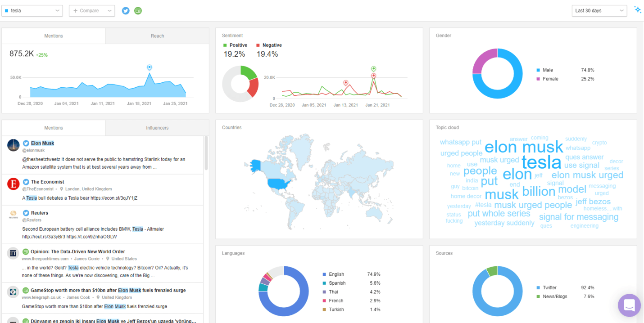Toggle the Thai language legend
Screen dimensions: 644x323
tap(331, 292)
